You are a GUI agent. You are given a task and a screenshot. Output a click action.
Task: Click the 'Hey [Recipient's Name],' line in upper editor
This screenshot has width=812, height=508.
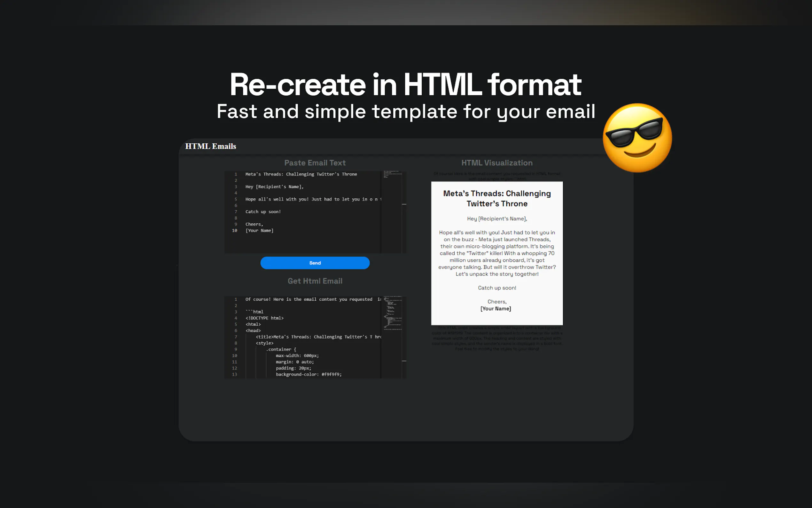point(274,187)
